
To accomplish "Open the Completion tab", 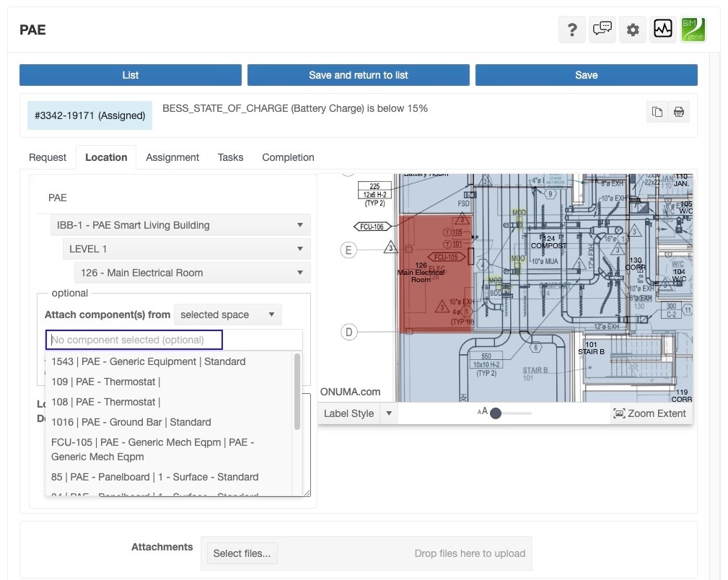I will [288, 157].
